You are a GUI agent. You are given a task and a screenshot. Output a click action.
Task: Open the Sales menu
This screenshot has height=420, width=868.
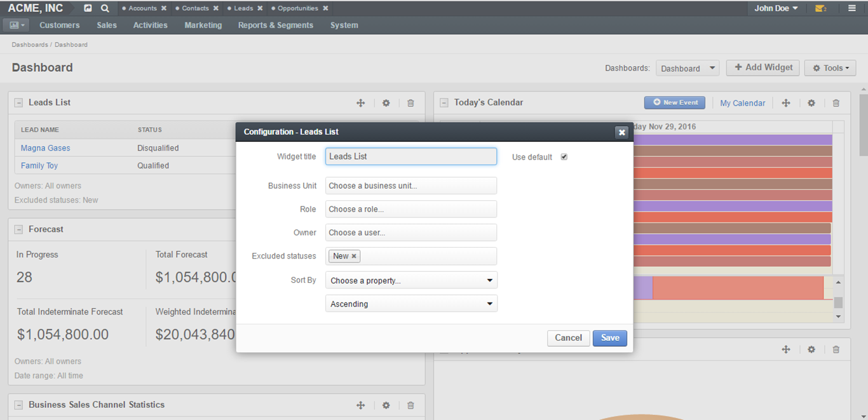(107, 25)
